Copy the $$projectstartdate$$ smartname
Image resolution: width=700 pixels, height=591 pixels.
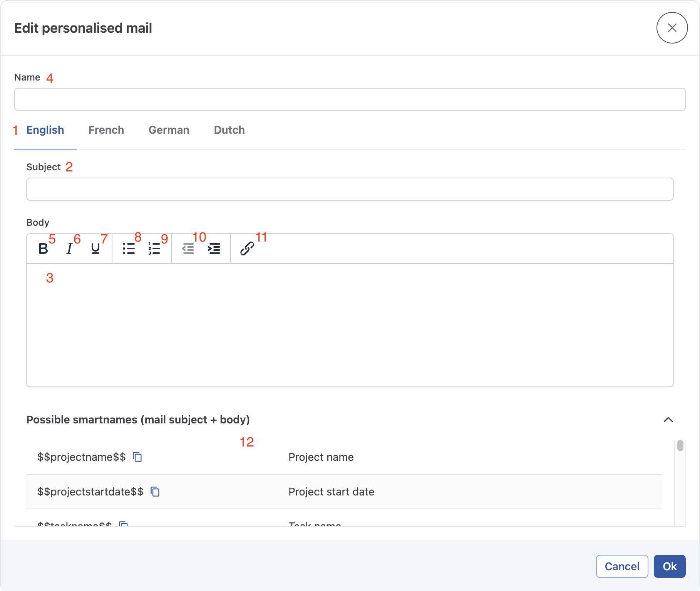[x=155, y=492]
